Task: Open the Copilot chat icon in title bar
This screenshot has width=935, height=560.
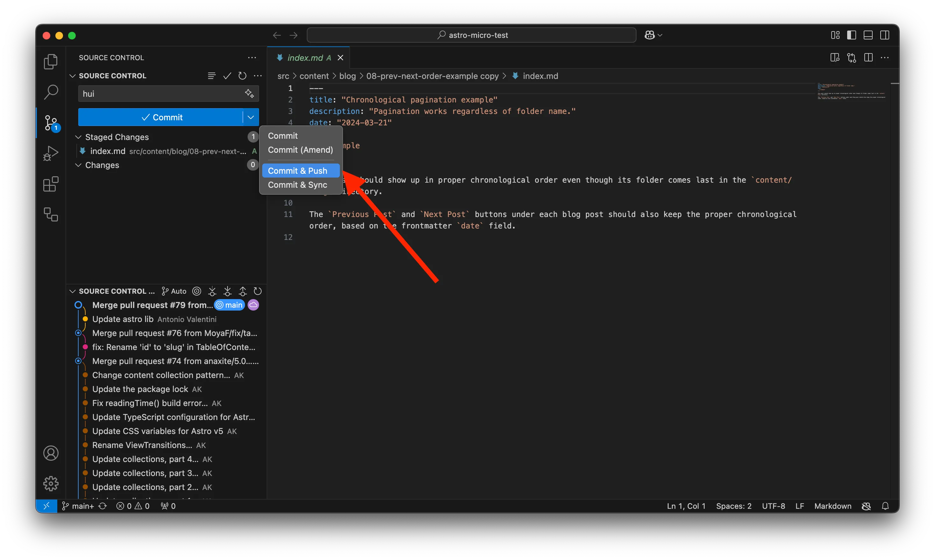Action: [x=649, y=35]
